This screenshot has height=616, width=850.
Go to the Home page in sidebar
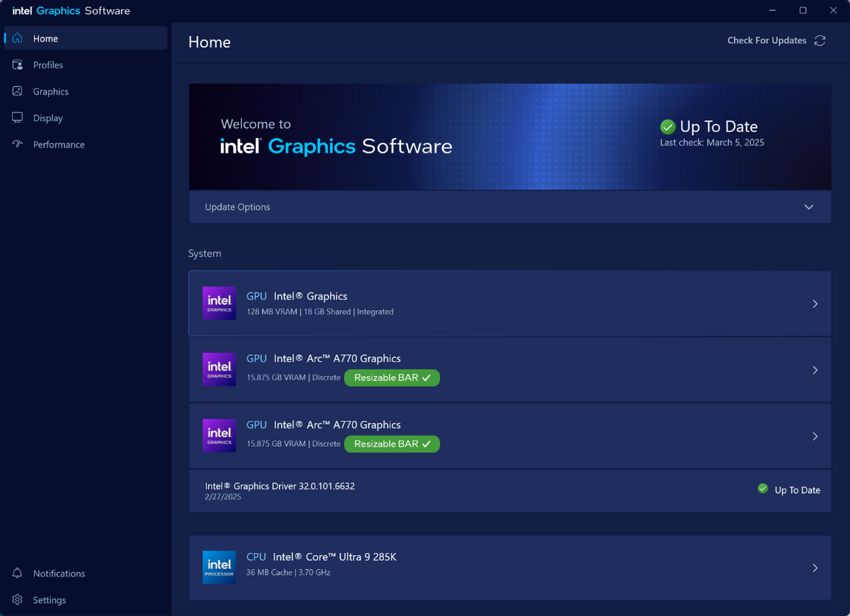click(x=86, y=38)
